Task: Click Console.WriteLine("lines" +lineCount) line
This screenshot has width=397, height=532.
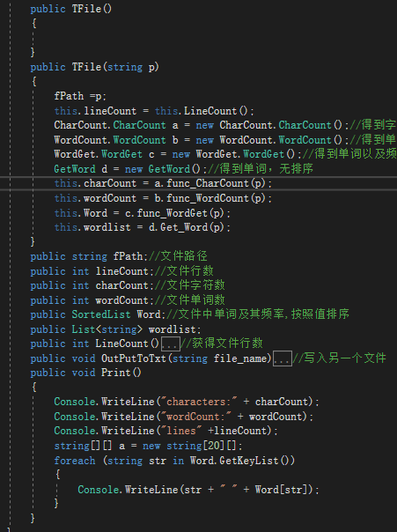Action: pyautogui.click(x=165, y=431)
